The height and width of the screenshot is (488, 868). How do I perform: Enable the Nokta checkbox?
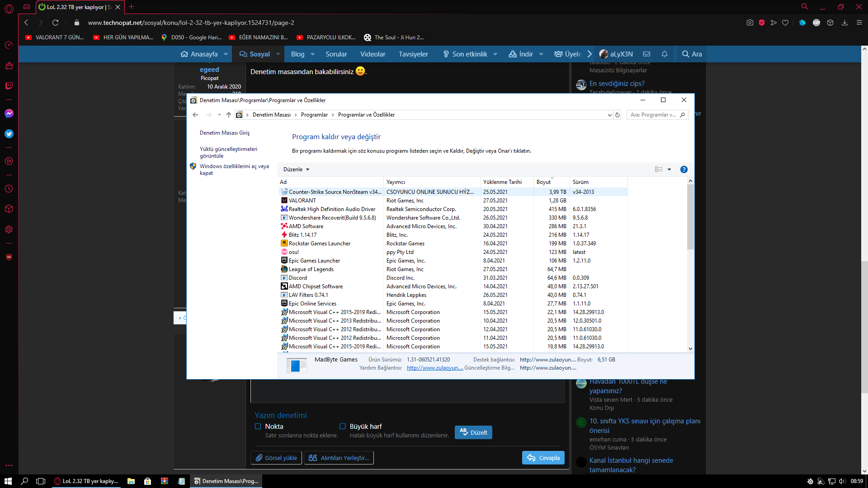click(x=258, y=427)
